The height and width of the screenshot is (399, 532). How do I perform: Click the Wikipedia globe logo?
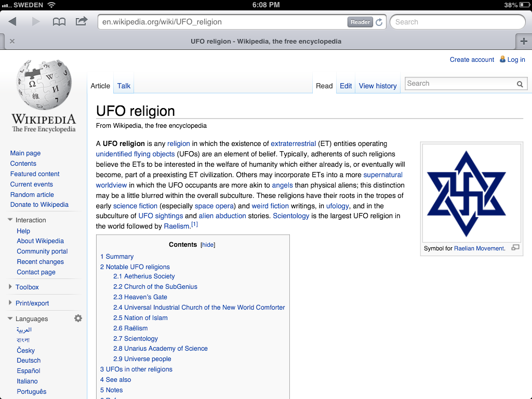click(44, 84)
